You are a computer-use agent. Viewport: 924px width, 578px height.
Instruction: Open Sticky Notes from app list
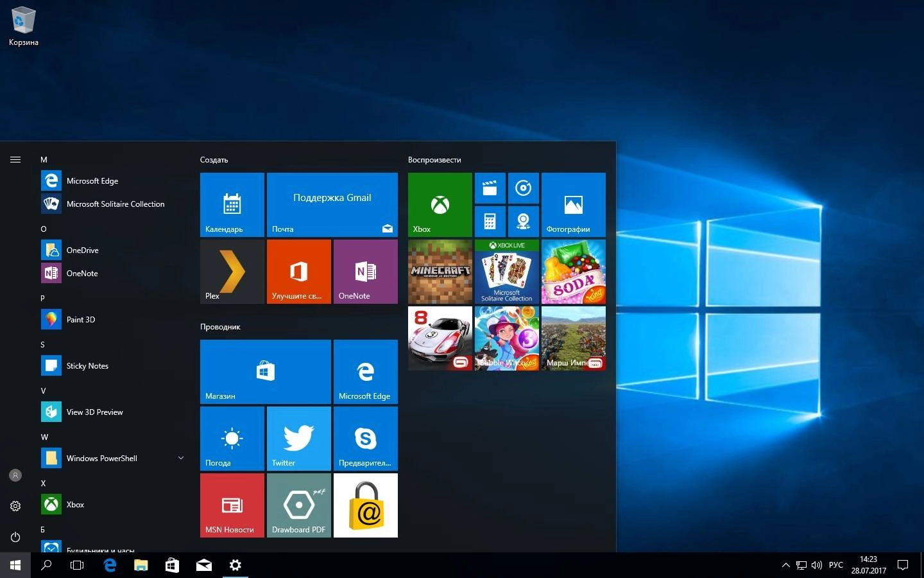tap(114, 366)
